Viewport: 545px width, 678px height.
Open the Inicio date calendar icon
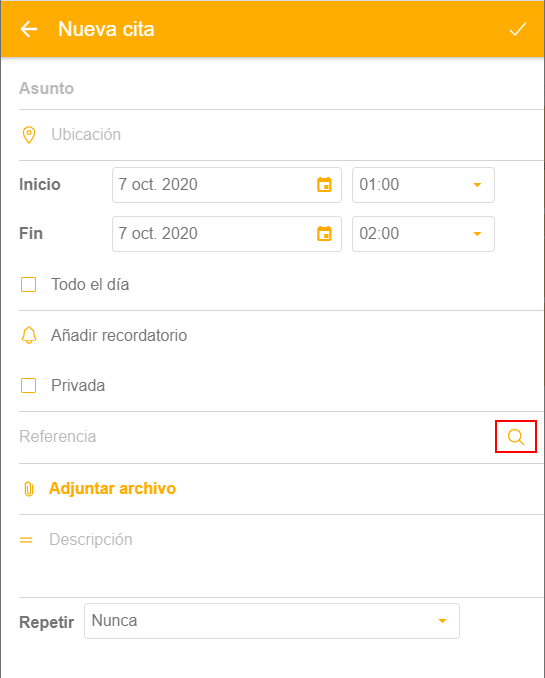(x=324, y=185)
